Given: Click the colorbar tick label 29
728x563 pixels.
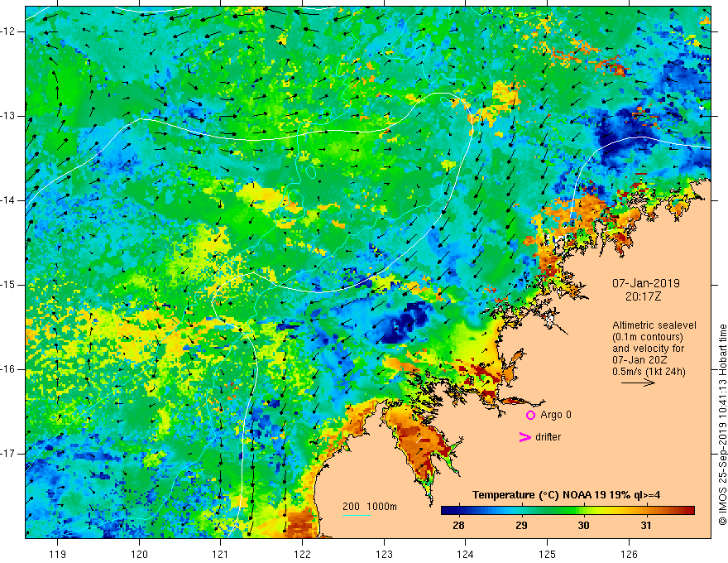Looking at the screenshot, I should (521, 526).
